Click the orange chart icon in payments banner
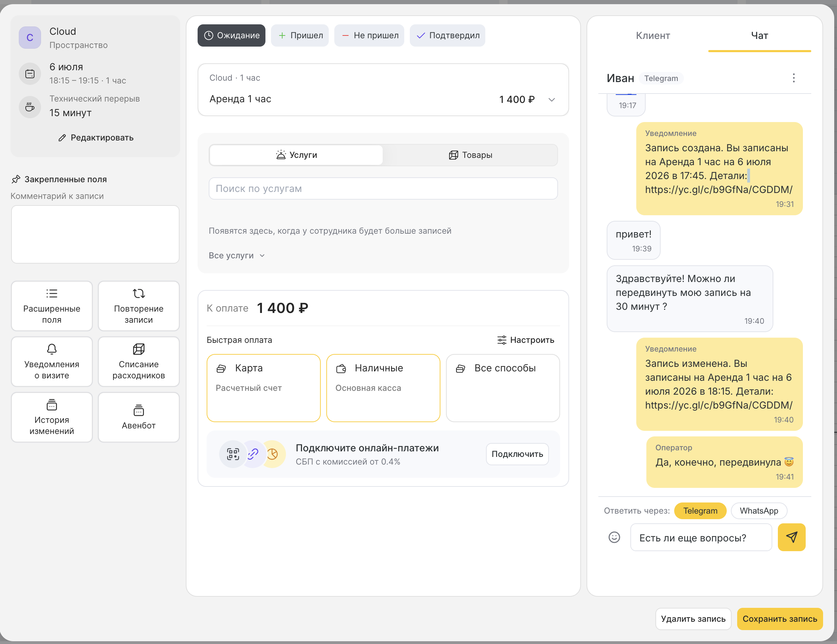837x644 pixels. click(x=273, y=454)
